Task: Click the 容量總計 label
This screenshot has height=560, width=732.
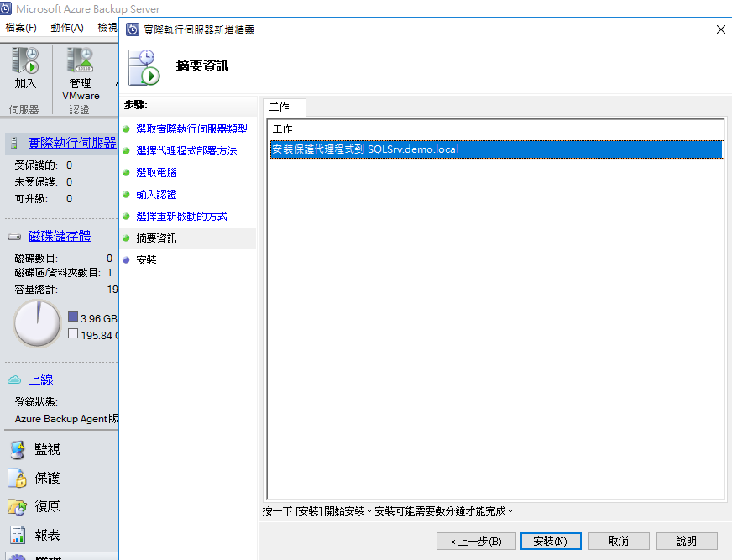Action: (x=36, y=290)
